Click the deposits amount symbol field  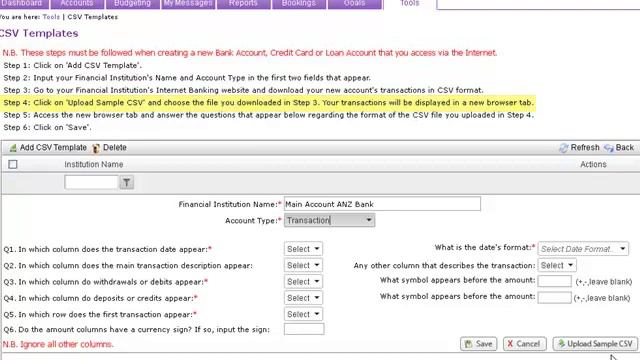554,298
